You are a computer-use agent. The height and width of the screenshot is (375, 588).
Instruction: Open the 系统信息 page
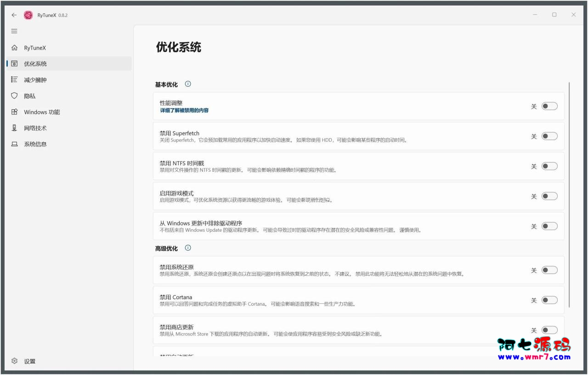(x=69, y=144)
